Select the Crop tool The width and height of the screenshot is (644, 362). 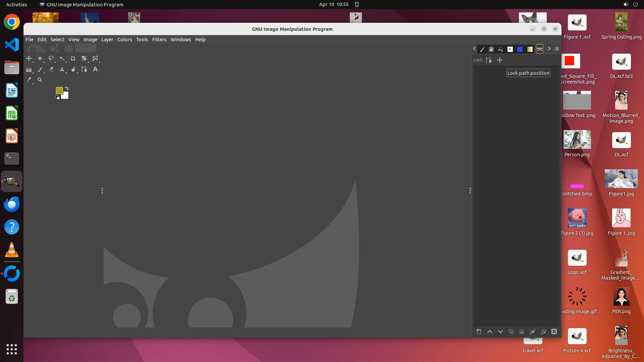click(73, 59)
